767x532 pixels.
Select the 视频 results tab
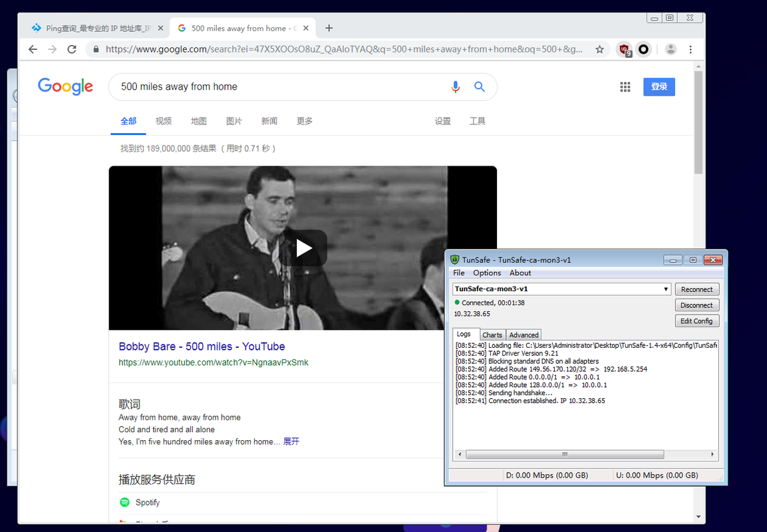point(164,121)
